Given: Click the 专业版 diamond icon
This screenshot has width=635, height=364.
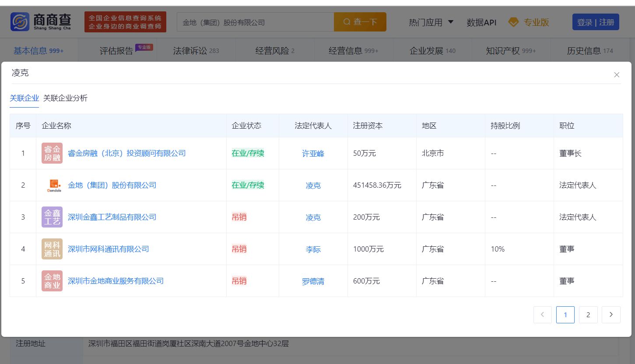Looking at the screenshot, I should click(x=513, y=22).
